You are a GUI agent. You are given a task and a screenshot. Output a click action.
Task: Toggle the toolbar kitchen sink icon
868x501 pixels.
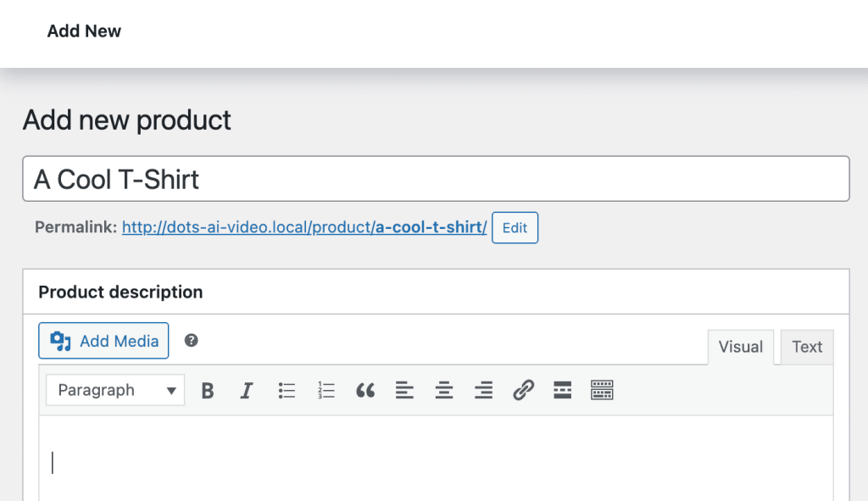(x=602, y=390)
